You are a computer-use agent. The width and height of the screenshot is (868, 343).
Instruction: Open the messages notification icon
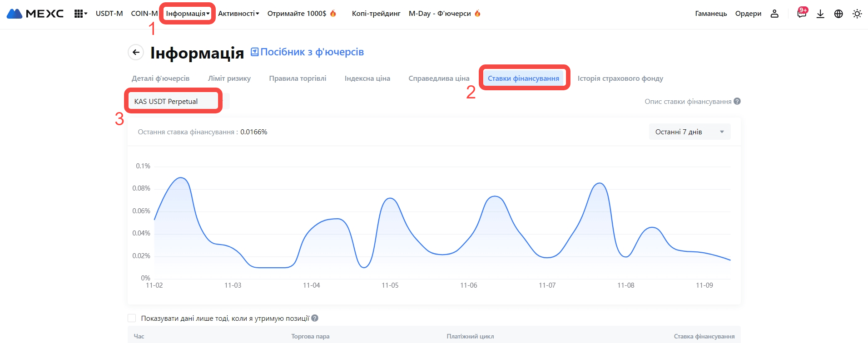[802, 14]
